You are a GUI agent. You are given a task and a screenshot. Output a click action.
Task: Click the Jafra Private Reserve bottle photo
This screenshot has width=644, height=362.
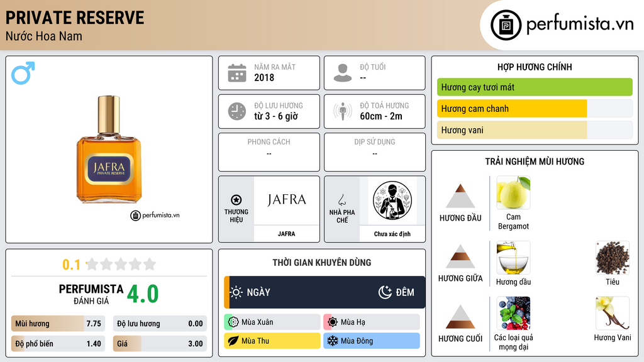point(109,150)
